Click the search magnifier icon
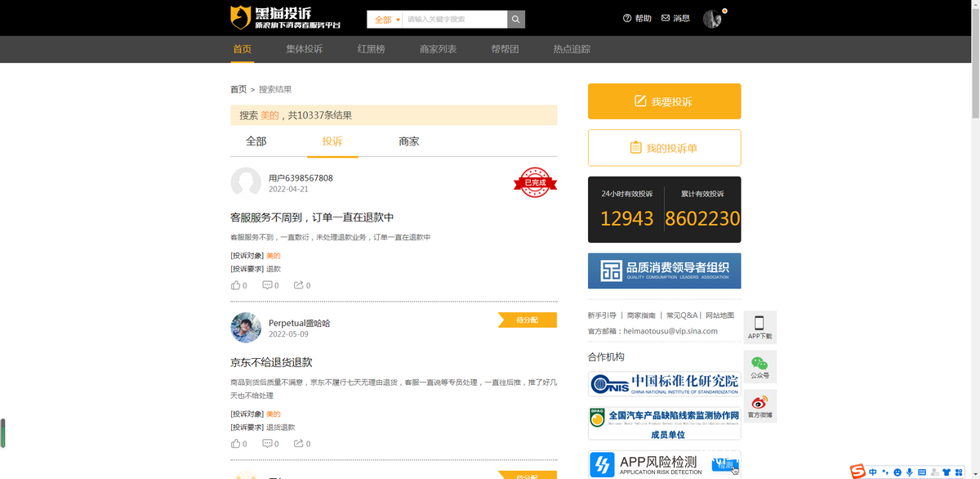This screenshot has height=479, width=980. [516, 19]
